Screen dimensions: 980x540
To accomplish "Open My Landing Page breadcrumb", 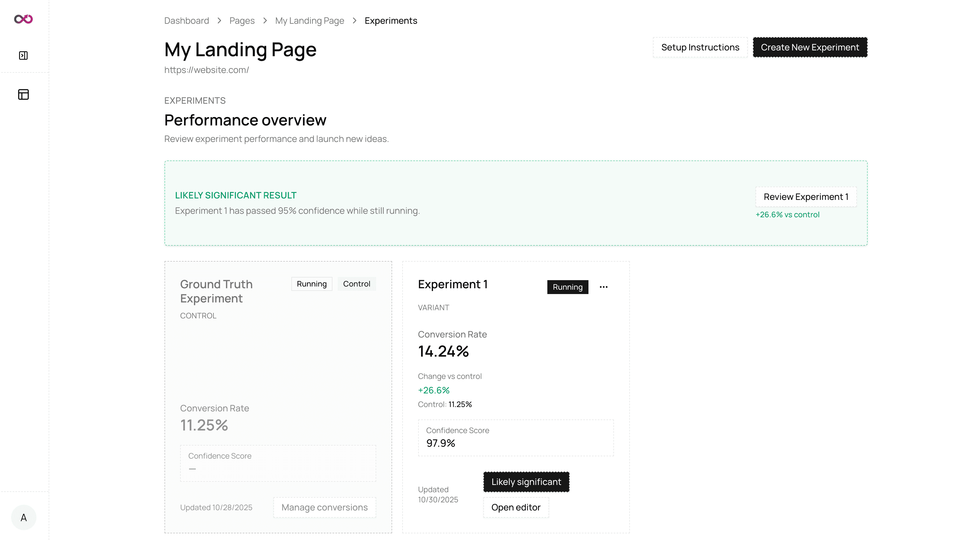I will pyautogui.click(x=309, y=21).
